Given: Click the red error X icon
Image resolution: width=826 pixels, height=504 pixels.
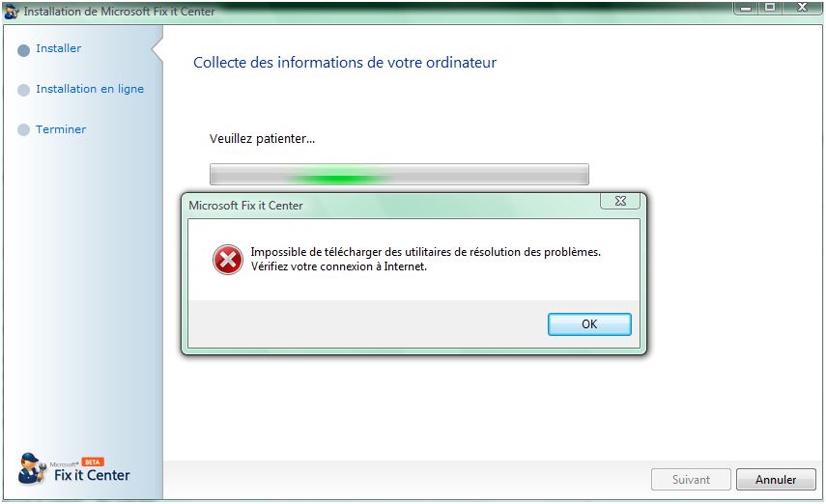Looking at the screenshot, I should [228, 260].
